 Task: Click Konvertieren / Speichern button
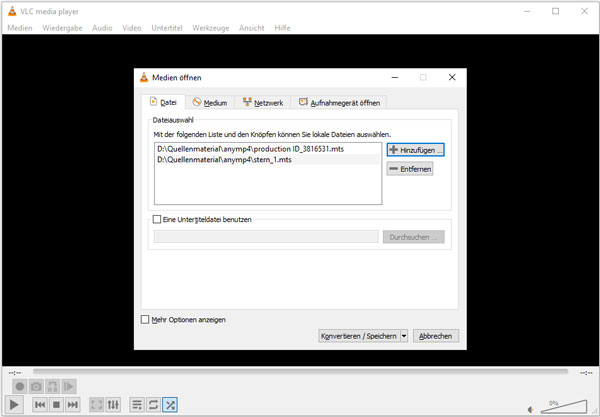[359, 336]
